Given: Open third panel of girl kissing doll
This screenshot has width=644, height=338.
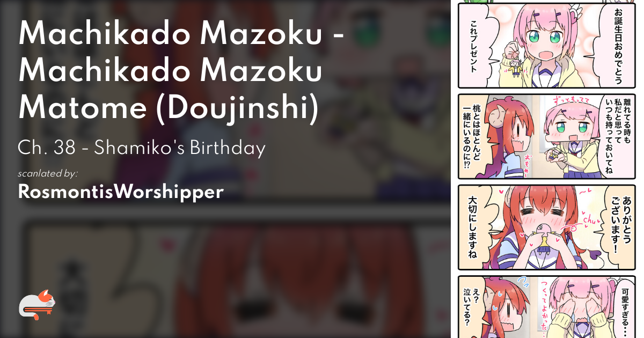Looking at the screenshot, I should click(546, 227).
